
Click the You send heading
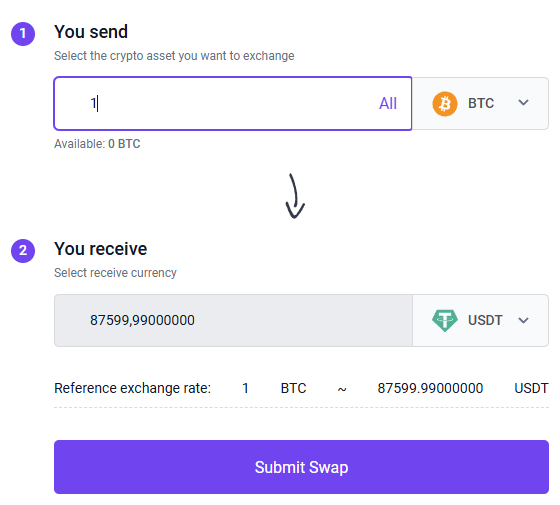[x=91, y=32]
